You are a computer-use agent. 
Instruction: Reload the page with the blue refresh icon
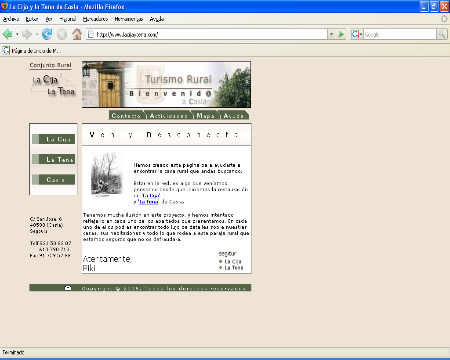pyautogui.click(x=47, y=34)
